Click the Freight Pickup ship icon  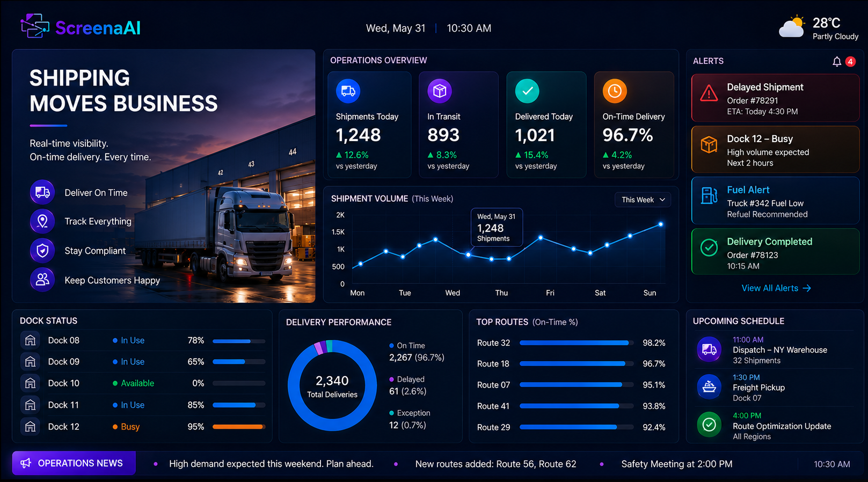click(709, 387)
